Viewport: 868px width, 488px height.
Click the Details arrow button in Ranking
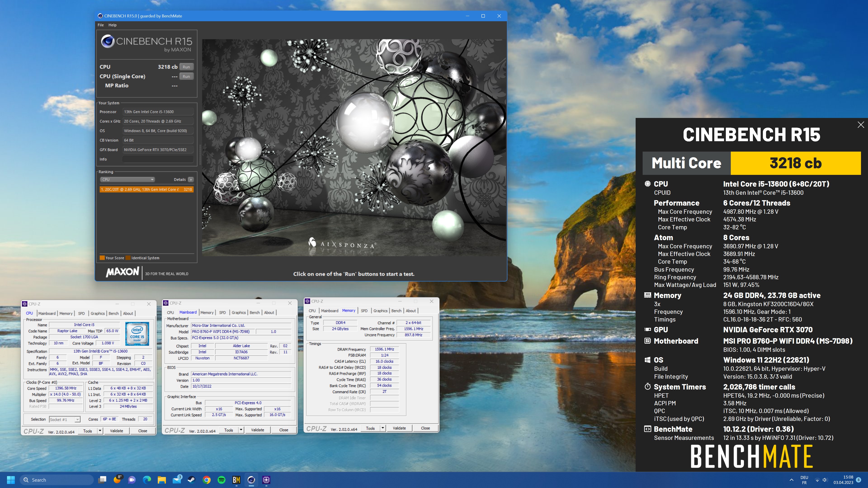click(191, 180)
